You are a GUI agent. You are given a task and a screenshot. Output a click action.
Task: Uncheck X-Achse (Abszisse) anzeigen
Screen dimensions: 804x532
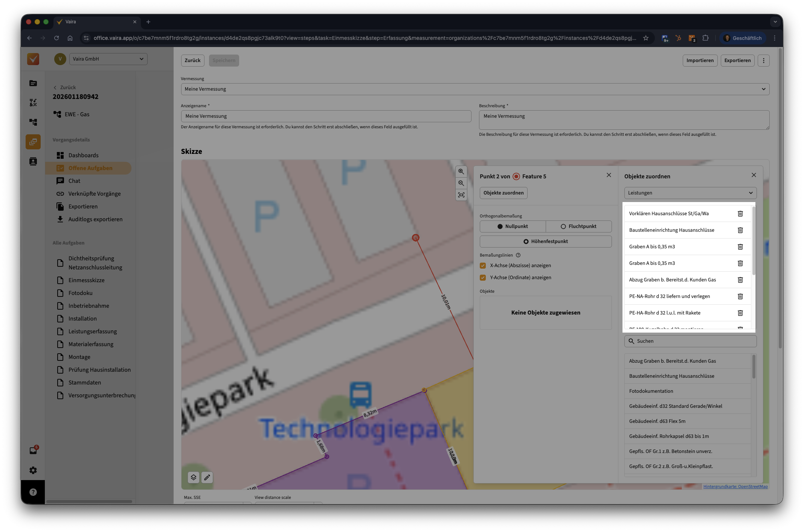[x=483, y=266]
